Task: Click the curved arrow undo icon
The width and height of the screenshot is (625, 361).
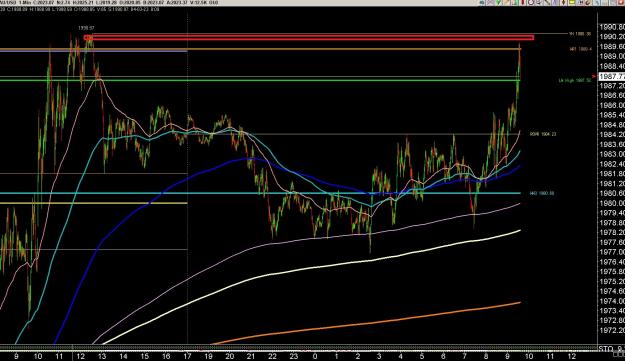Action: [x=588, y=2]
